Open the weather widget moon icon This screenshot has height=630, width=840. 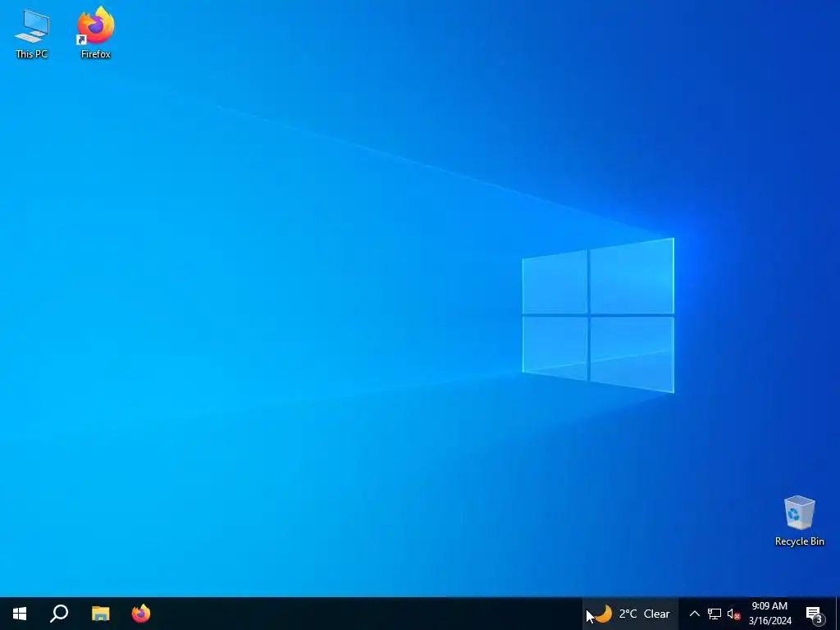pyautogui.click(x=604, y=614)
